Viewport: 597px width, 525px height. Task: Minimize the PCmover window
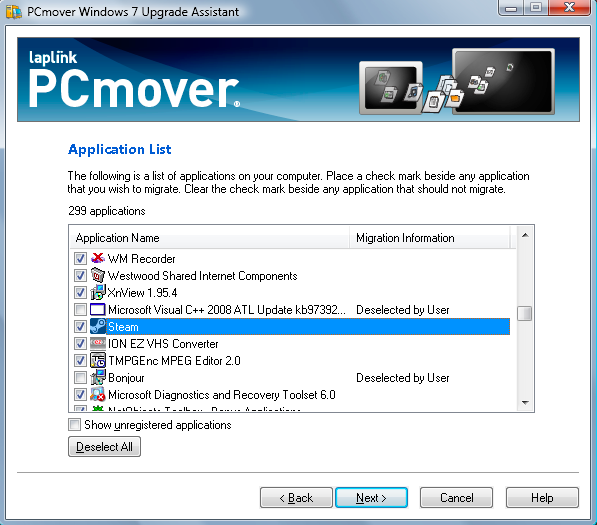click(x=511, y=7)
